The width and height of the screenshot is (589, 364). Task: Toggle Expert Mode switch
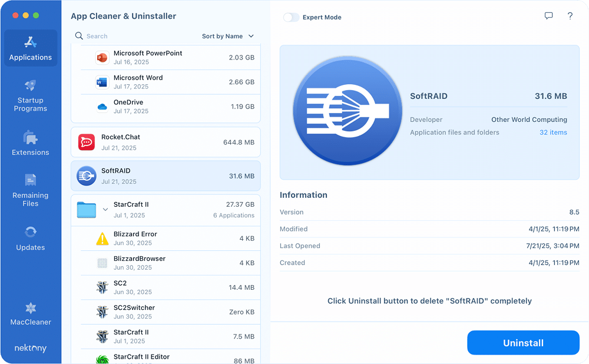291,17
